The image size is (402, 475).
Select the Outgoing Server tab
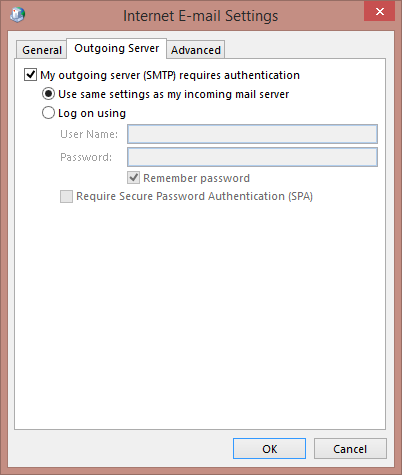(117, 48)
